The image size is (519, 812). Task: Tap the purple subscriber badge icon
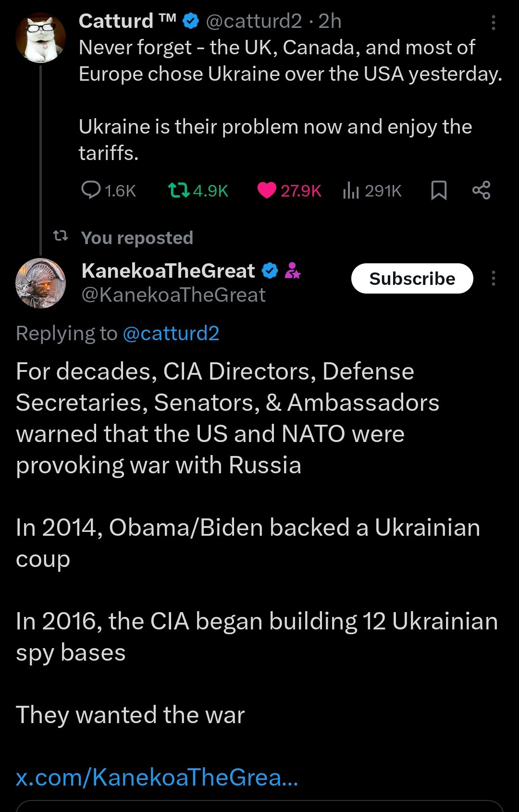(x=293, y=271)
